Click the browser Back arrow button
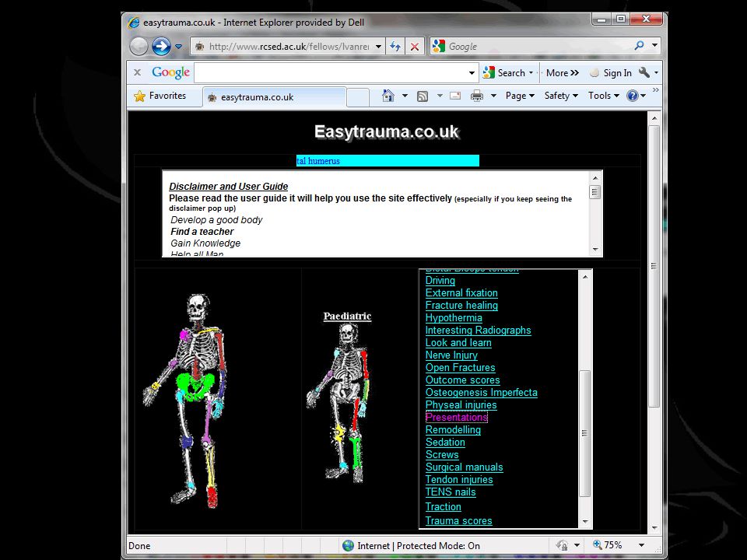This screenshot has height=560, width=747. click(139, 46)
